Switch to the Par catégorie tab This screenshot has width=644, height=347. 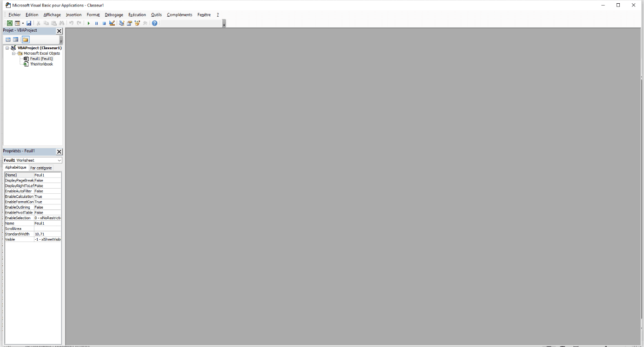click(41, 168)
